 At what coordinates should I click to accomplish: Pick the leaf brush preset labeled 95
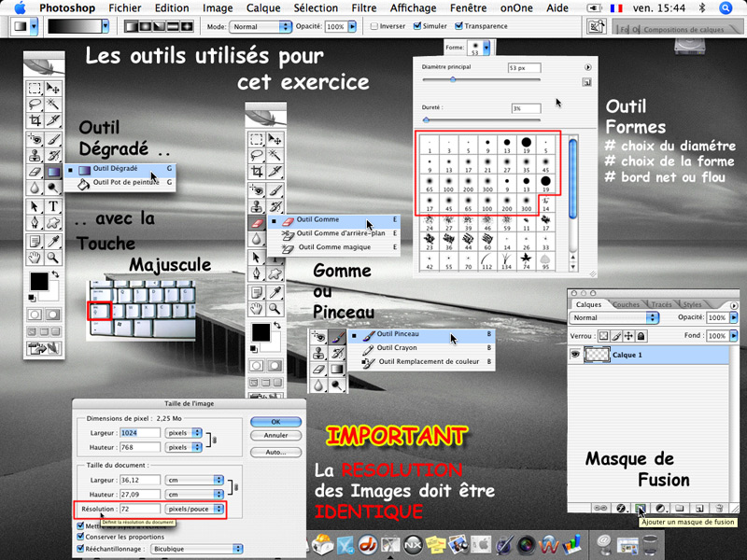pyautogui.click(x=545, y=260)
